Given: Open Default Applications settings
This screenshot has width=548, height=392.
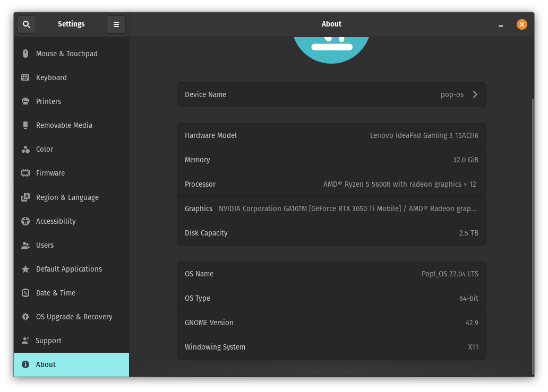Looking at the screenshot, I should pyautogui.click(x=71, y=269).
